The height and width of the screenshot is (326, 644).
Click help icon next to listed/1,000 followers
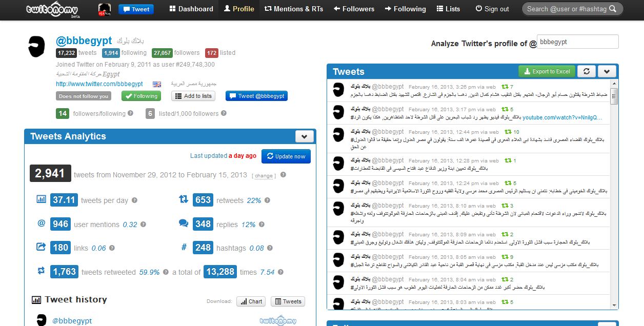click(224, 113)
